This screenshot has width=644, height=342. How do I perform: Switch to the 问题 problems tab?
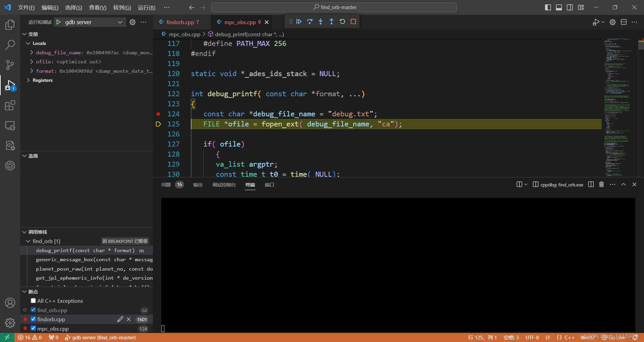click(166, 185)
